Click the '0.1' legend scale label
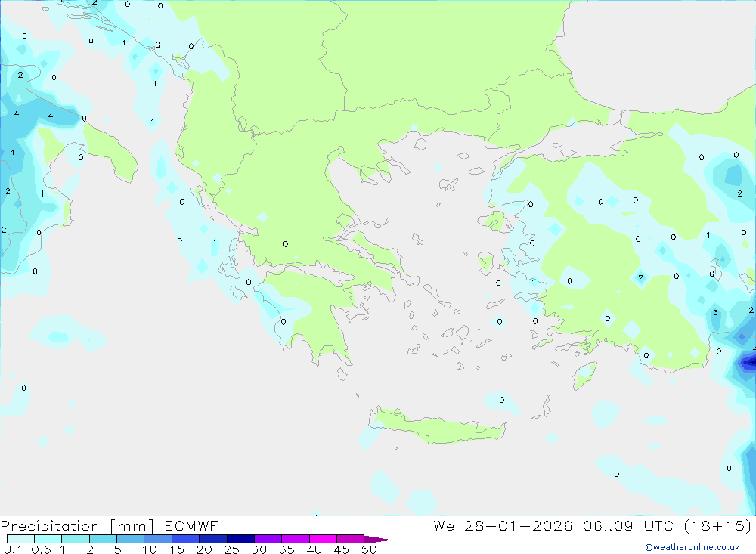 (13, 549)
